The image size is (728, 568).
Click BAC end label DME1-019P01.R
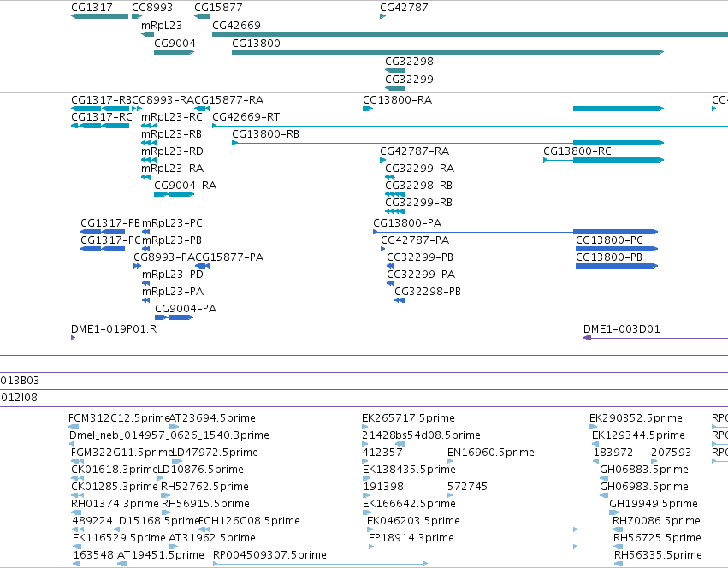114,329
